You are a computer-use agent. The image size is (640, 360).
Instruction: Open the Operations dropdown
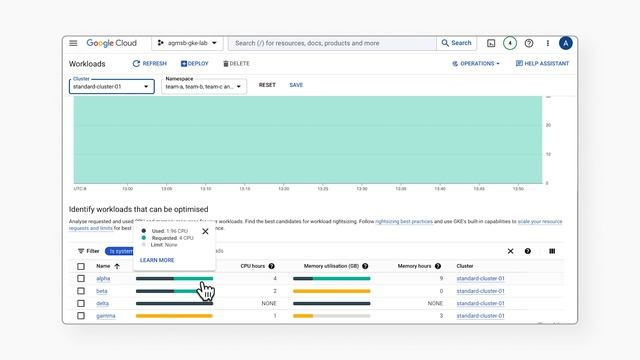(476, 63)
